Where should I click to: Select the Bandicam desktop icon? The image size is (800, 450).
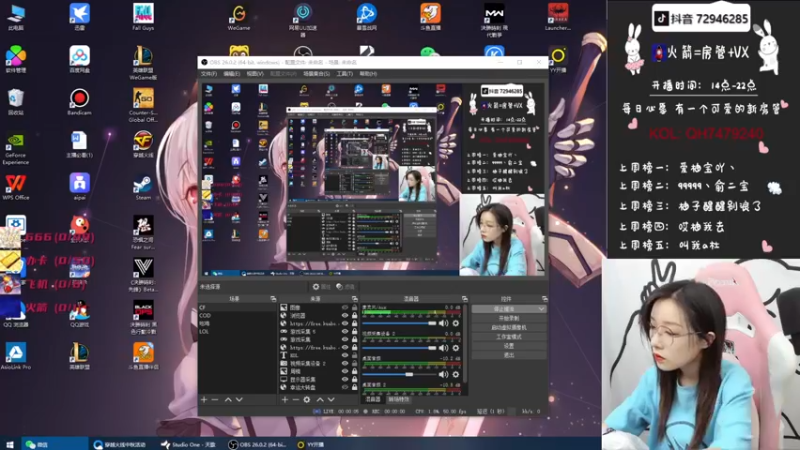[79, 102]
